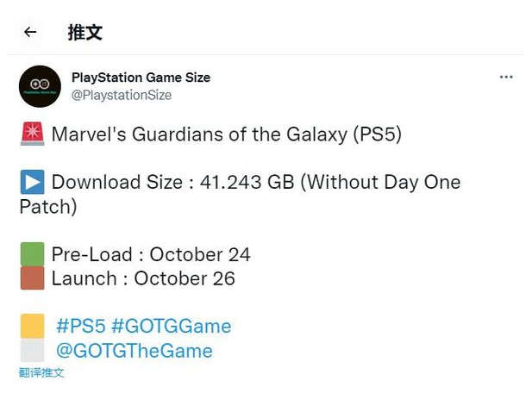The height and width of the screenshot is (393, 532).
Task: Click the @PlaystationSize handle
Action: click(122, 96)
